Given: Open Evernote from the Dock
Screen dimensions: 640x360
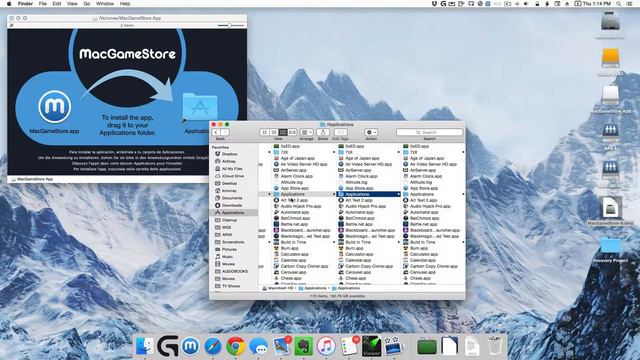Looking at the screenshot, I should [303, 346].
